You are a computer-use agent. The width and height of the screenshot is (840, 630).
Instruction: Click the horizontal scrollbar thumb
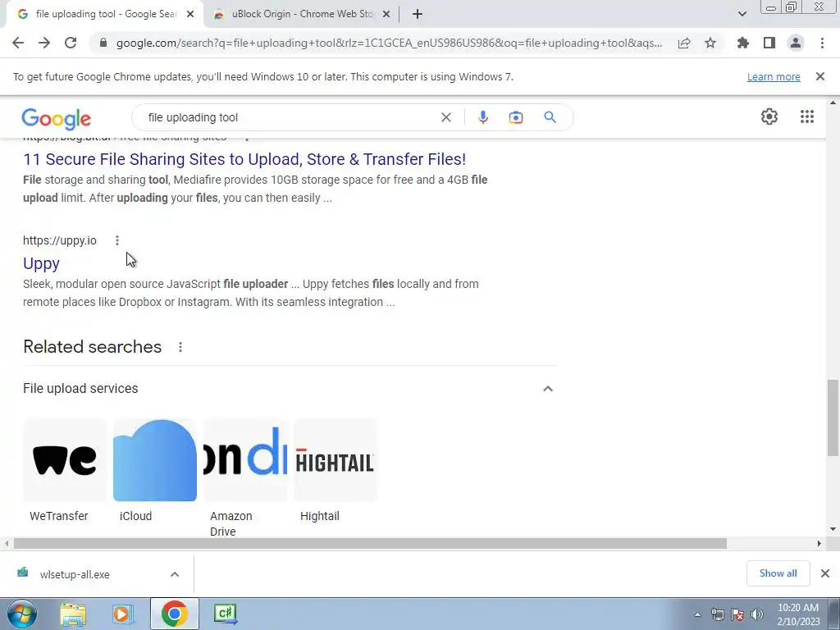(x=370, y=544)
